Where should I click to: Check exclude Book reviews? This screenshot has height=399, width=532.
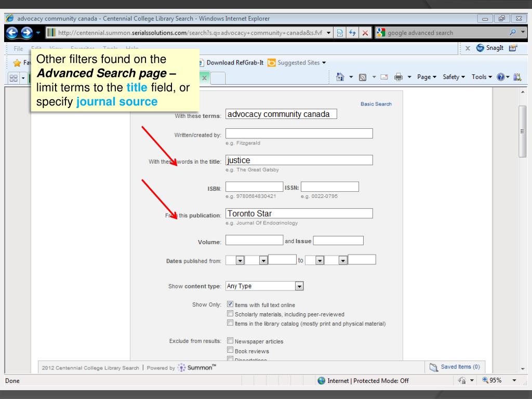click(x=230, y=350)
